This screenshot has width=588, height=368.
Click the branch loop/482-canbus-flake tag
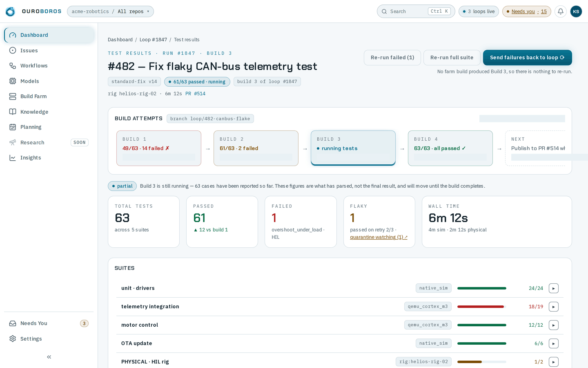click(210, 119)
